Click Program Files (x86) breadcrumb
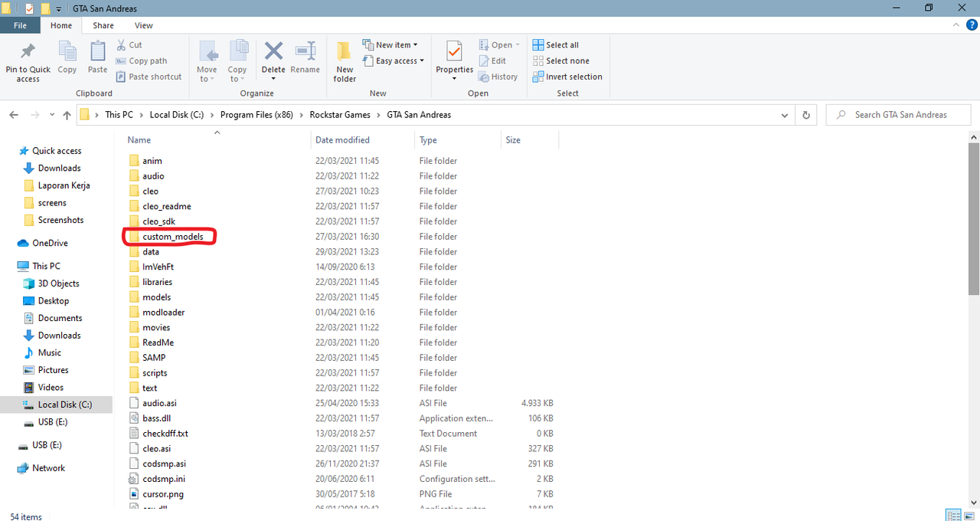980x521 pixels. coord(256,115)
